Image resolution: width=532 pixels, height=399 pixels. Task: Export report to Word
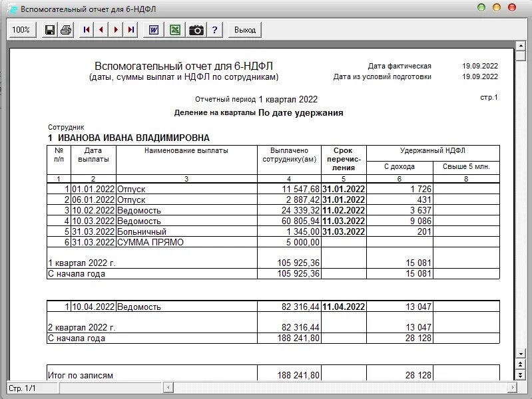click(154, 30)
